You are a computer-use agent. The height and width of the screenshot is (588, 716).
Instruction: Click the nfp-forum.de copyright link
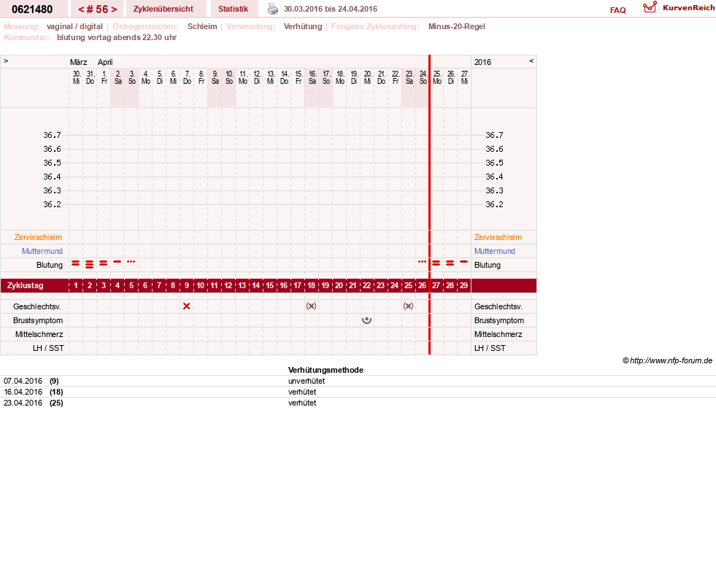667,360
